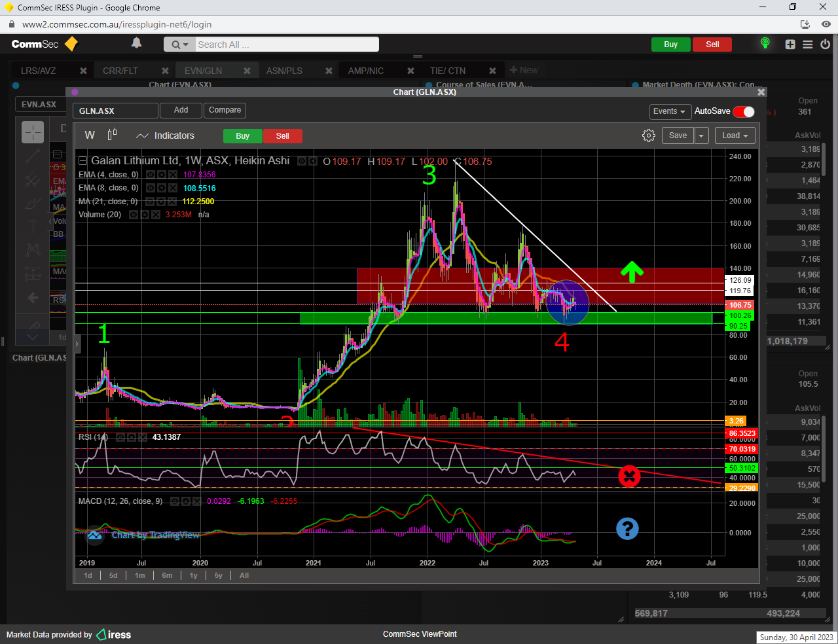Open the green lightbulb ideas icon
The width and height of the screenshot is (838, 644).
pyautogui.click(x=765, y=44)
